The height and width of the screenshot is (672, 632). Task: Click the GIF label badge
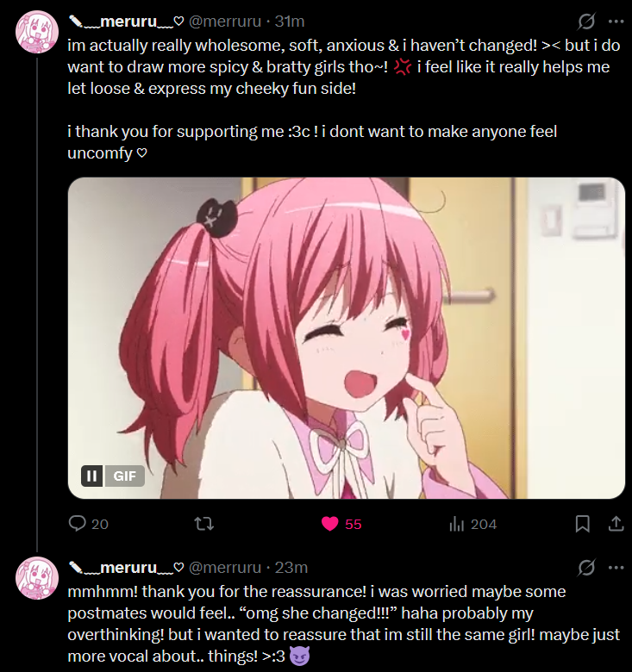point(124,476)
